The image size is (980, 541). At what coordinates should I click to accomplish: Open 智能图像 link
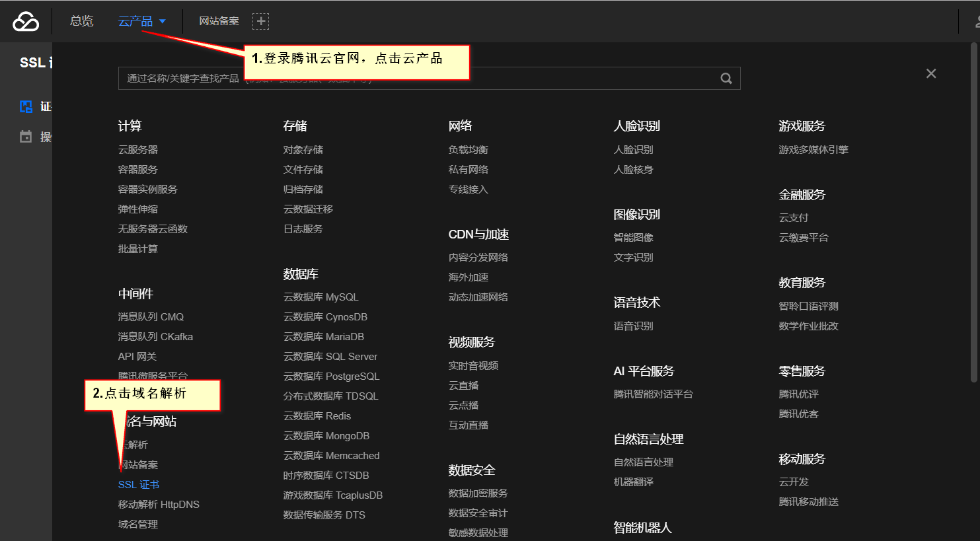(634, 238)
